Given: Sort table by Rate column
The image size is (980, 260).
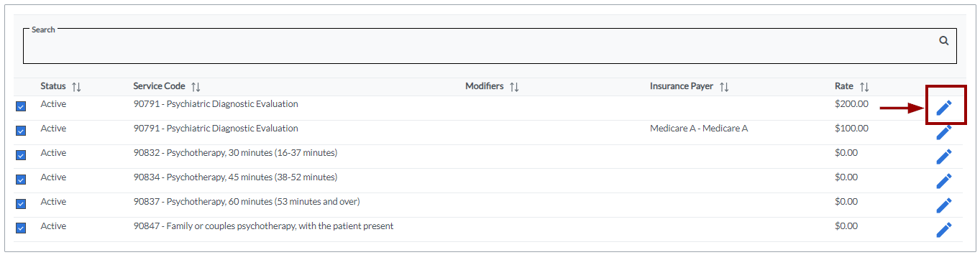Looking at the screenshot, I should (864, 87).
